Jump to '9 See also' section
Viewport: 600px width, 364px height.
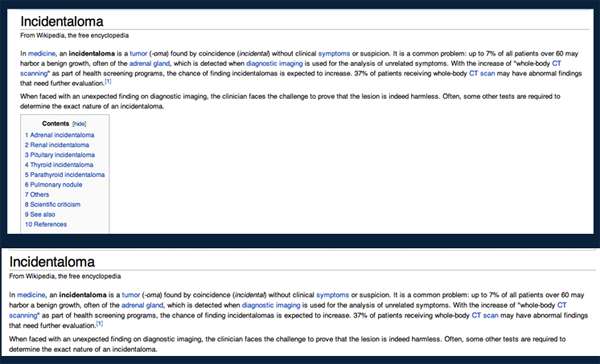40,215
